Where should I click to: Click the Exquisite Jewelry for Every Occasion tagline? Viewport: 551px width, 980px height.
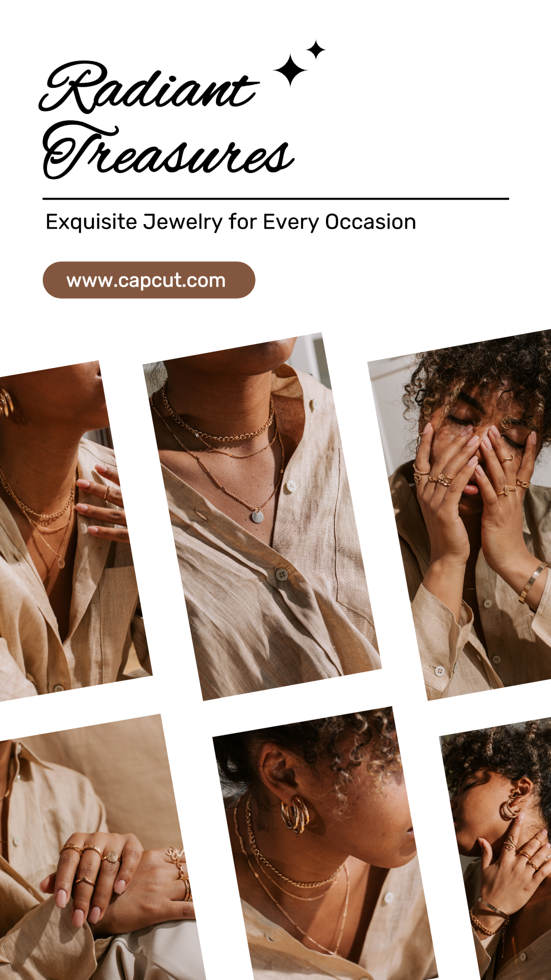231,222
